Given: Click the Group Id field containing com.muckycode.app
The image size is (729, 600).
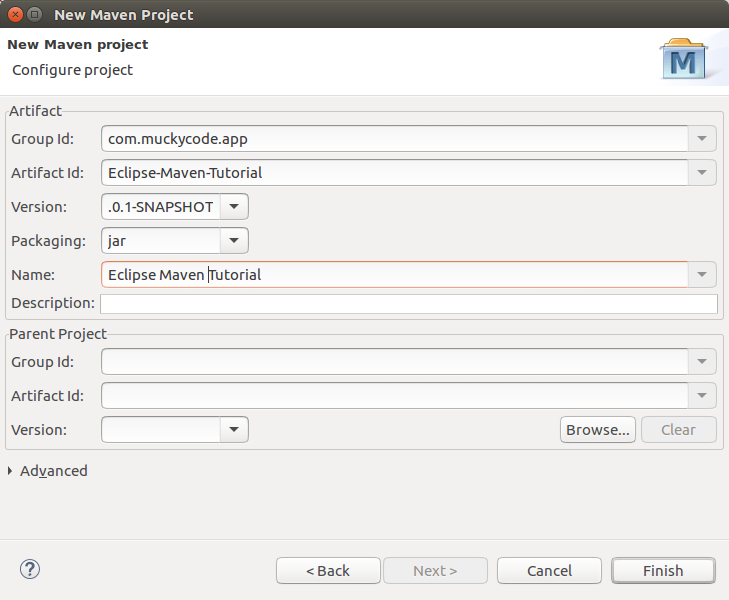Looking at the screenshot, I should 394,138.
